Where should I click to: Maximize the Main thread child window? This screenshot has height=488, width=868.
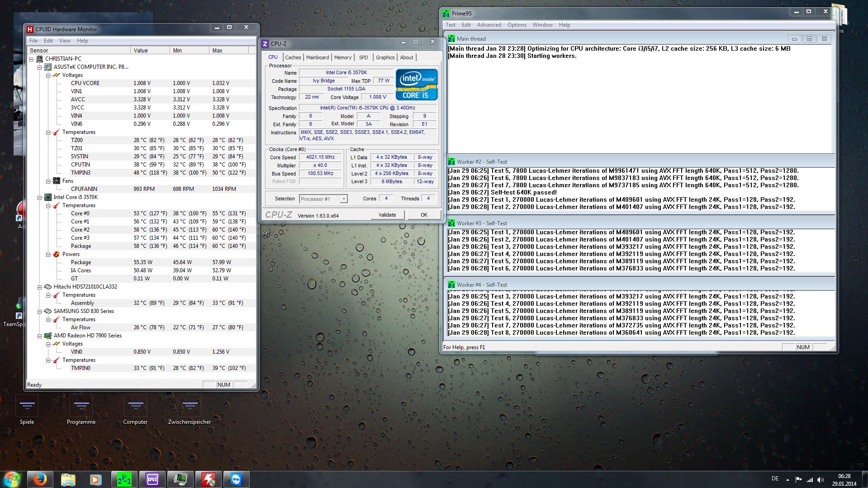click(809, 39)
